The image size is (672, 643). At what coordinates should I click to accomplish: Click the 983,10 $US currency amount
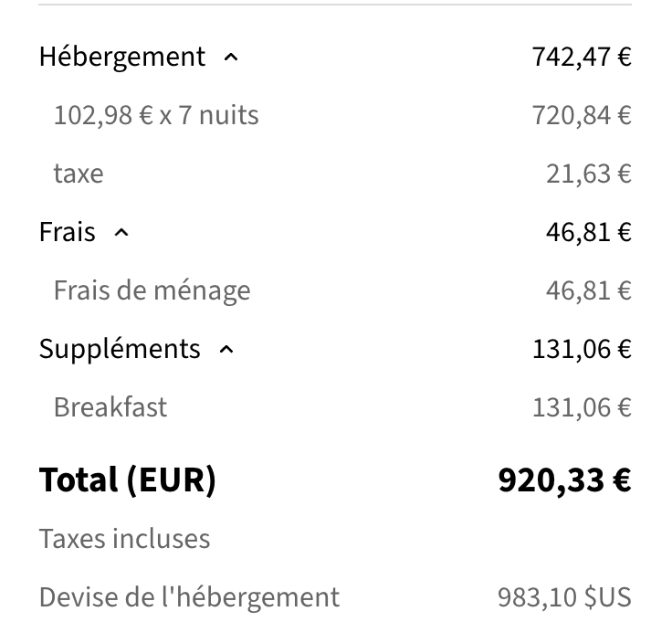click(564, 597)
